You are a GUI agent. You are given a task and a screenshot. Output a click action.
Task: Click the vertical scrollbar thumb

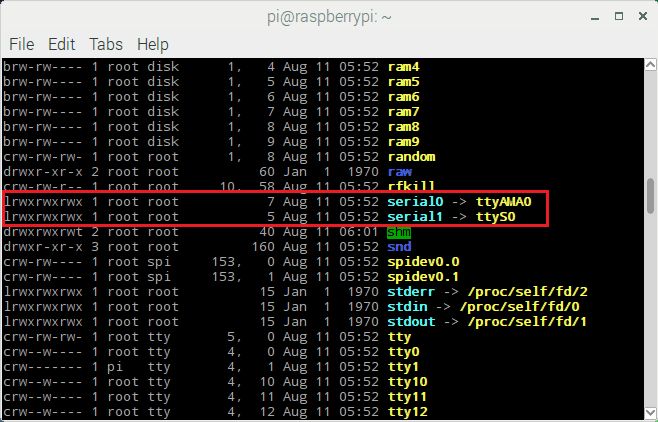(650, 196)
